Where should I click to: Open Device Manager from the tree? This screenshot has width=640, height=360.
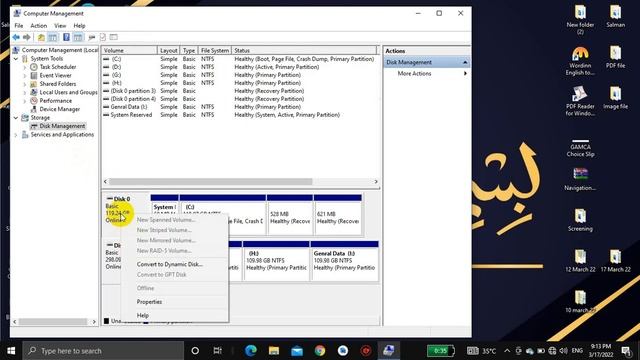(60, 109)
